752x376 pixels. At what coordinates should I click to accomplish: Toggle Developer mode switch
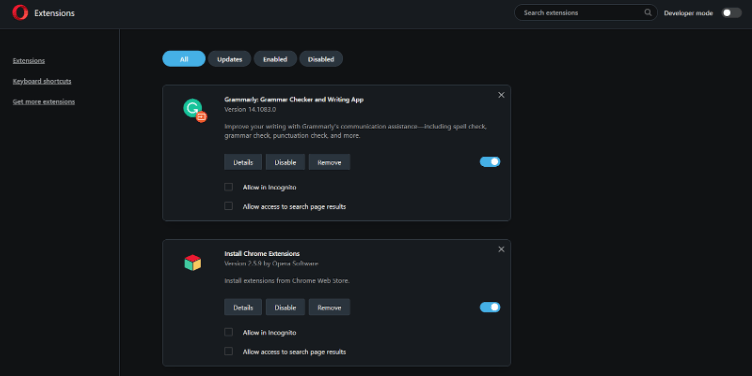(732, 13)
